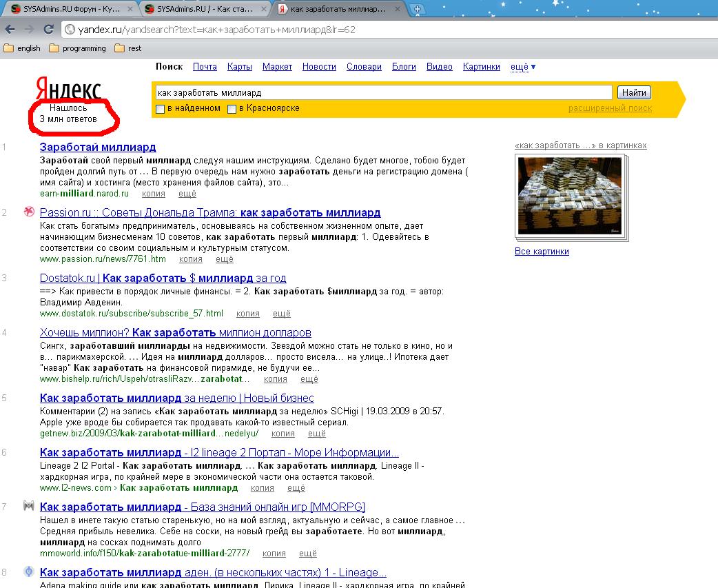Open 'Хочешь миллион?' result link
The width and height of the screenshot is (718, 588).
pos(176,332)
